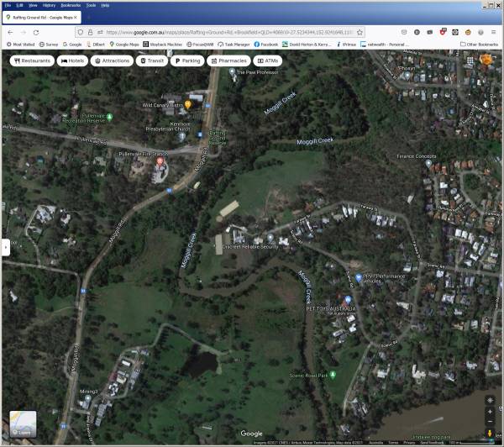Open the Google Maps bookmark

click(124, 45)
